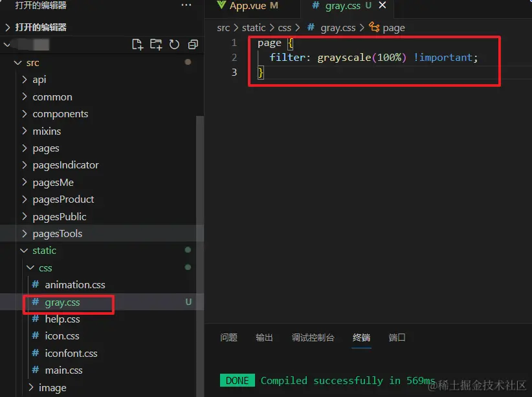This screenshot has height=397, width=532.
Task: Click 'page' symbol in the breadcrumb
Action: click(394, 28)
